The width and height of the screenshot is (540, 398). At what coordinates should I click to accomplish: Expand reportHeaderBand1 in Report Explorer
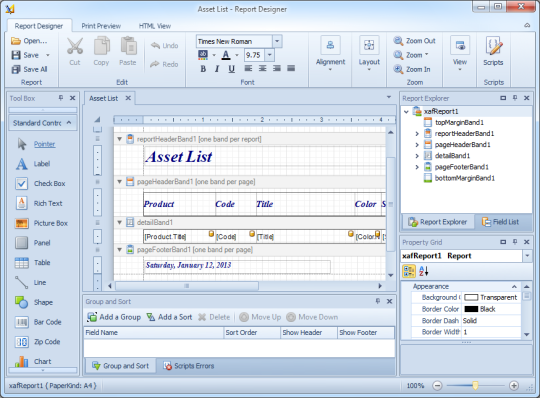[417, 134]
